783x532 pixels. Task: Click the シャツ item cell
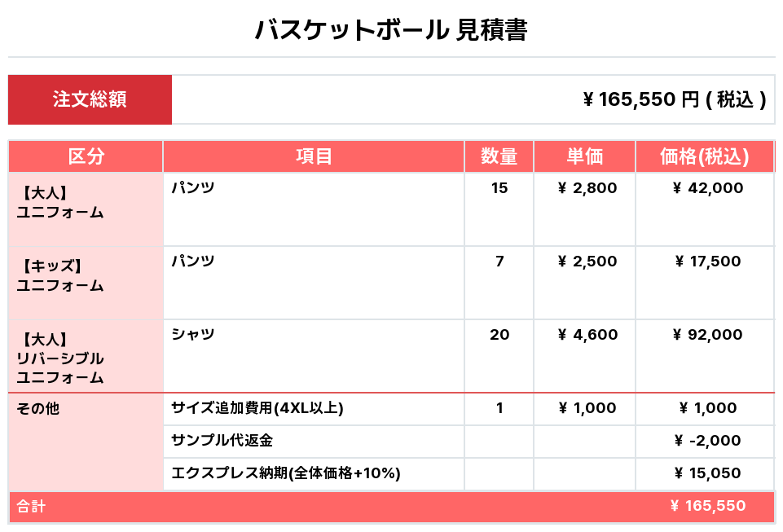[x=193, y=335]
